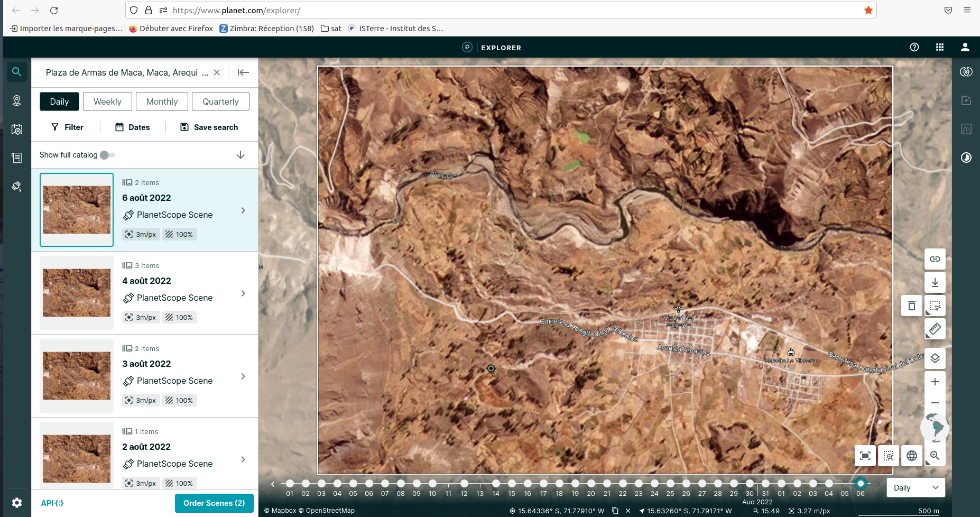
Task: Select the Monthly tab
Action: point(162,101)
